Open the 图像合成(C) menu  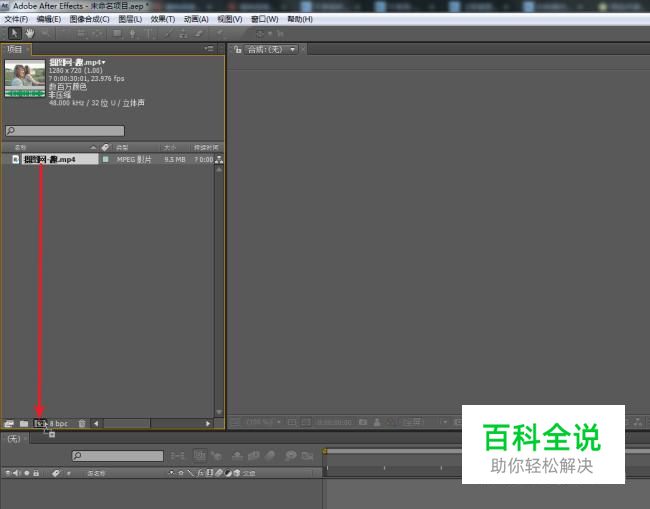pyautogui.click(x=90, y=19)
